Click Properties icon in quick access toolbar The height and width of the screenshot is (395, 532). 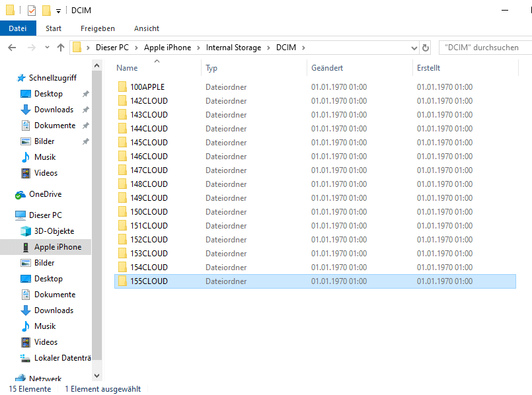32,11
